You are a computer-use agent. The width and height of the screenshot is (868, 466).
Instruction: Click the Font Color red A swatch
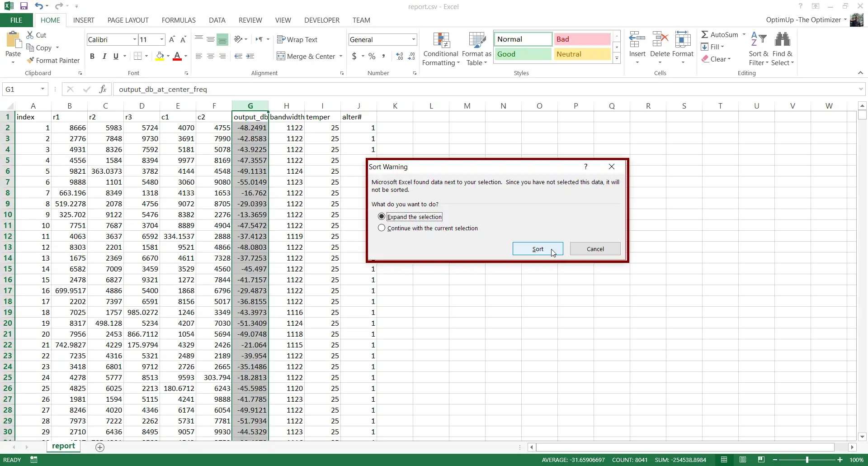177,56
